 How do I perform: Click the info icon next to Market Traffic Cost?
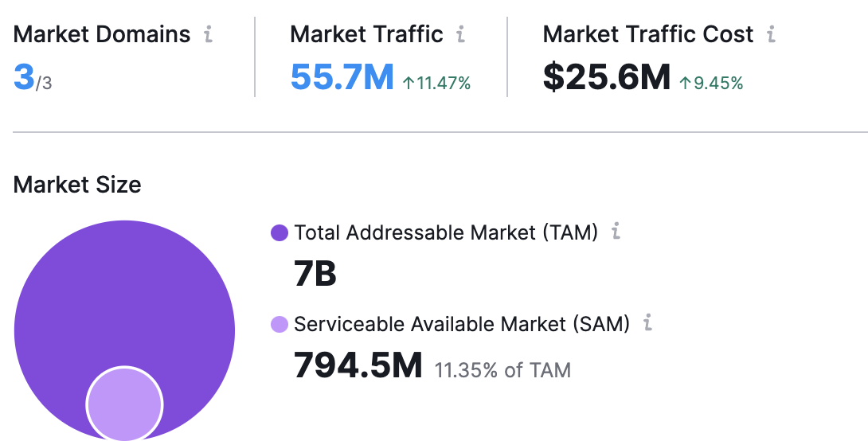770,35
